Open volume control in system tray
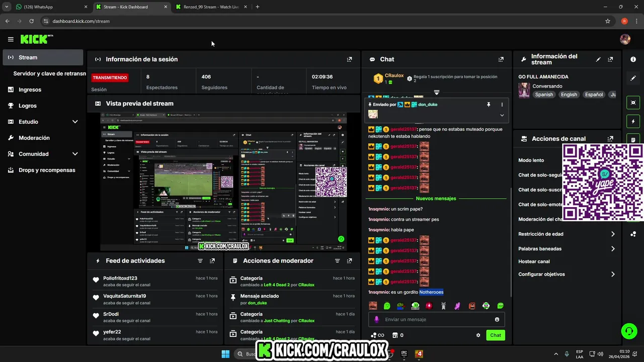 [x=600, y=354]
